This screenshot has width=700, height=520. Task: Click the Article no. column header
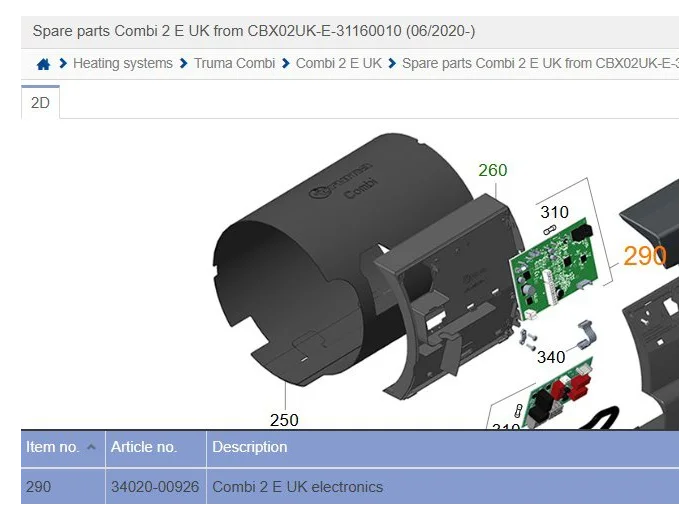[156, 448]
